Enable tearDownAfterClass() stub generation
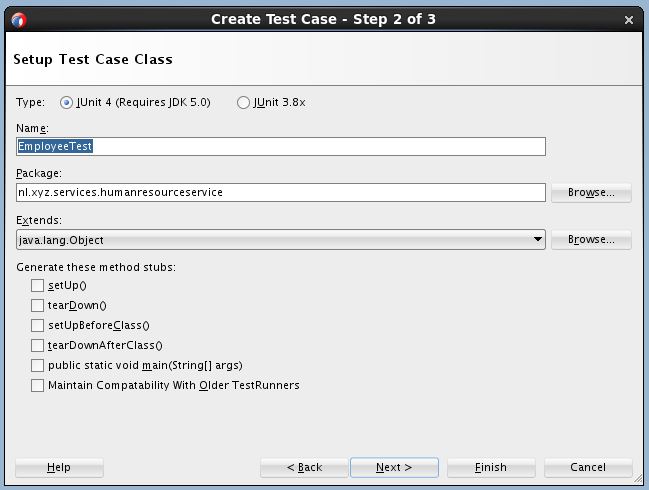 (38, 346)
